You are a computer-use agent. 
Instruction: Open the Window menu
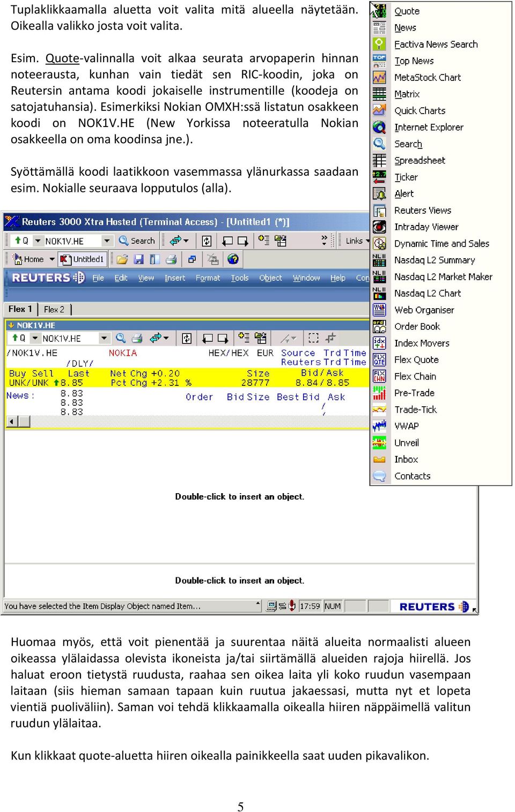point(306,278)
